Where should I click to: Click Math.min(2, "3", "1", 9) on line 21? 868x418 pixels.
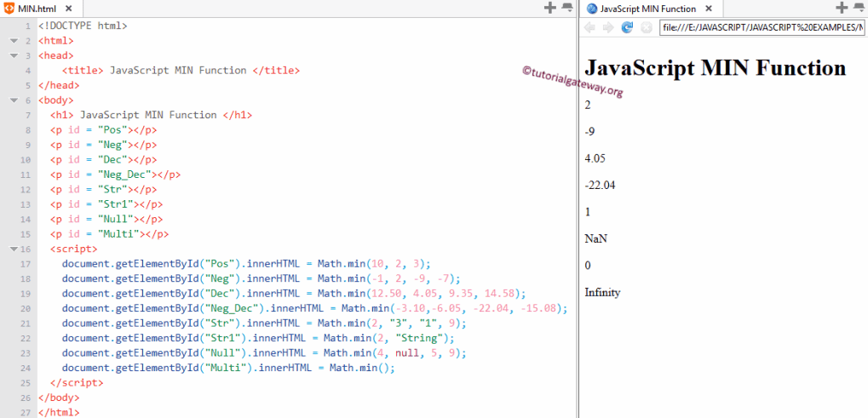coord(392,323)
